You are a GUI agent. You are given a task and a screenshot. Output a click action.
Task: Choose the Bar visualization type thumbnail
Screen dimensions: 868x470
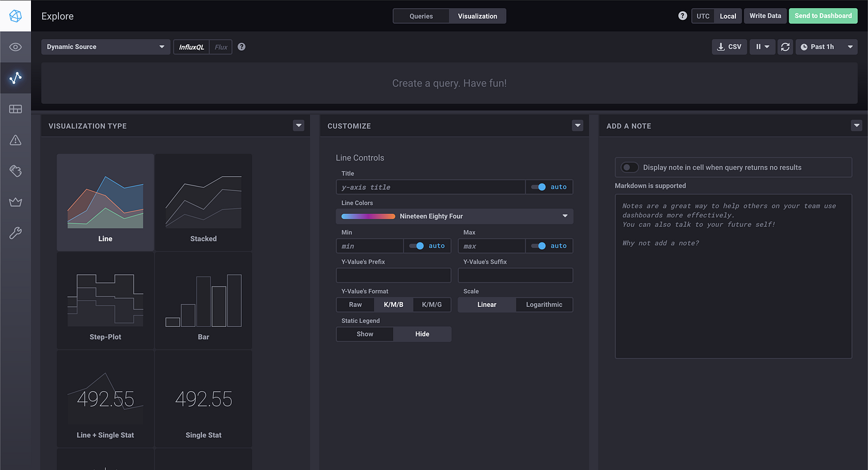tap(203, 301)
